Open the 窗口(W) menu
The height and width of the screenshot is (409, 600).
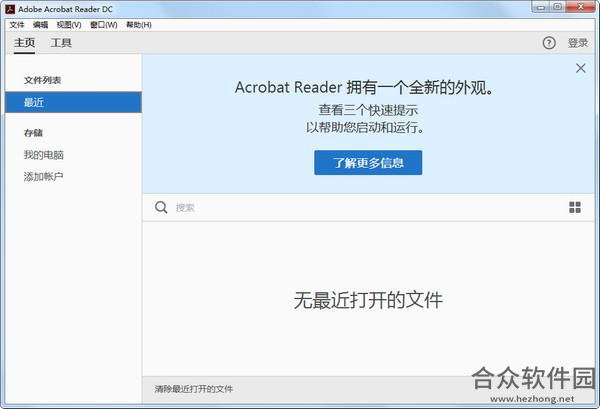[x=104, y=25]
